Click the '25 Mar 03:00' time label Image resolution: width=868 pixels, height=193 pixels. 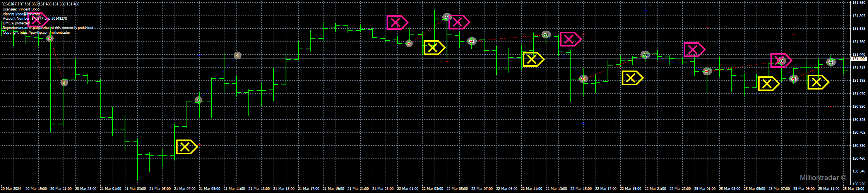[729, 189]
